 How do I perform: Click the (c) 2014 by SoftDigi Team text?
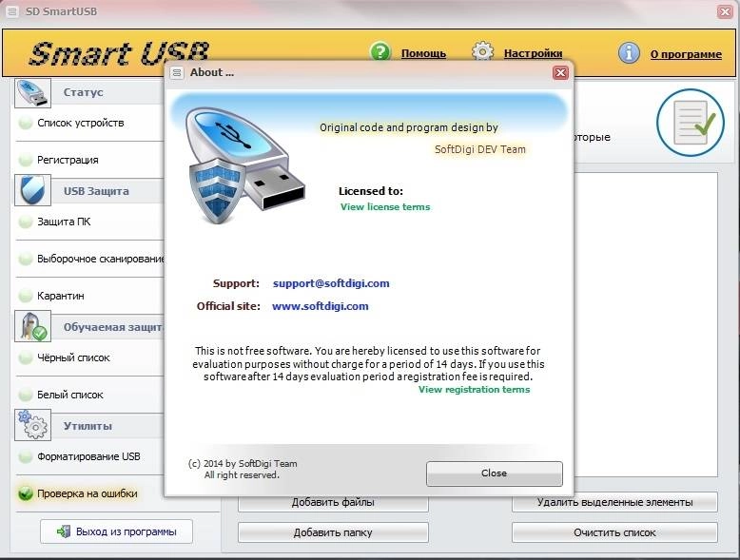[x=243, y=464]
